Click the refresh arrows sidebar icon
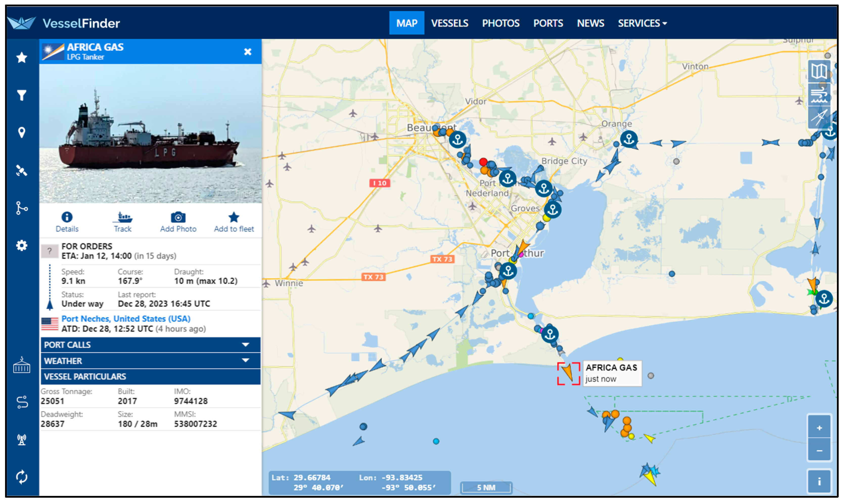Screen dimensions: 845x504 pos(22,477)
